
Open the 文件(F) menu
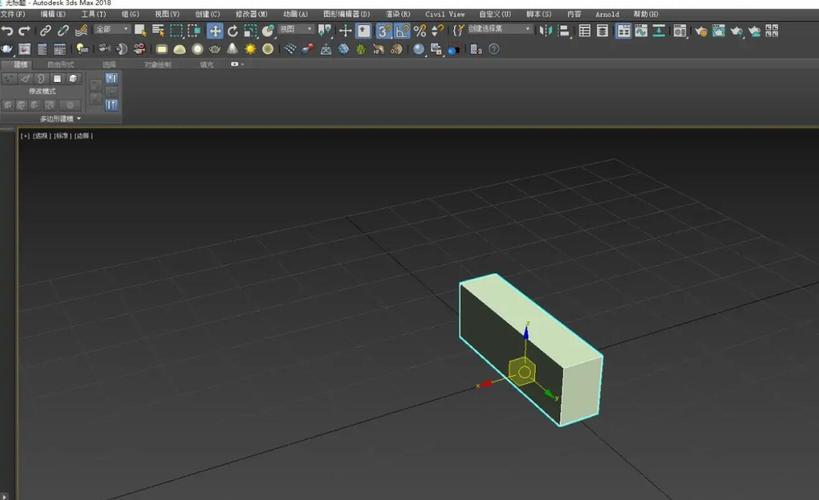(x=13, y=14)
